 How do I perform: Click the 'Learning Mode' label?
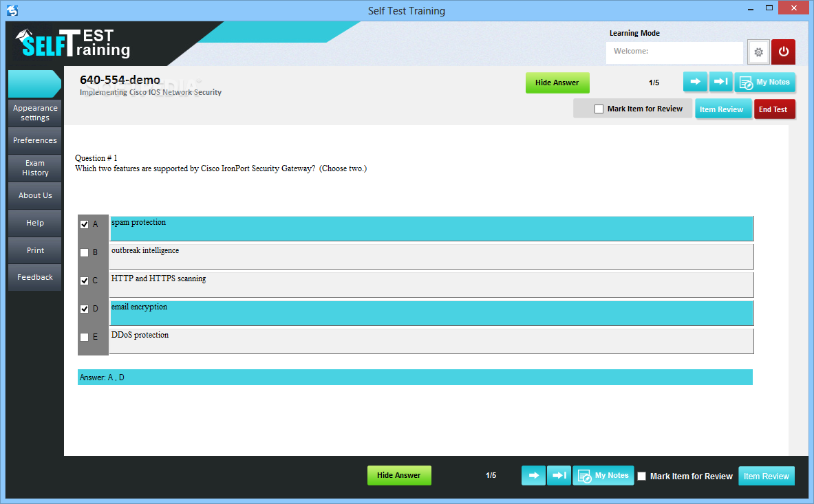click(634, 33)
